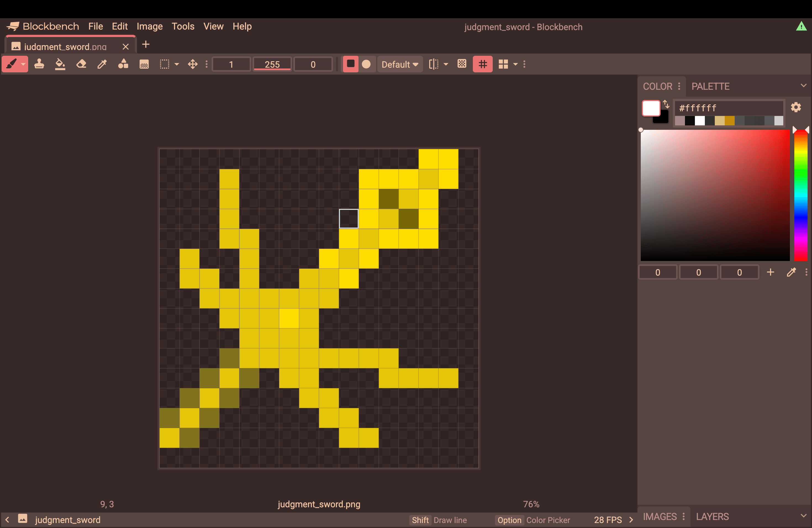Image resolution: width=812 pixels, height=528 pixels.
Task: Select the Draw Shape tool
Action: click(123, 64)
